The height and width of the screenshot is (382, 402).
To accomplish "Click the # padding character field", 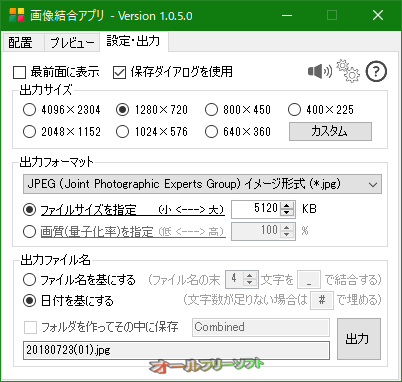I will click(322, 300).
